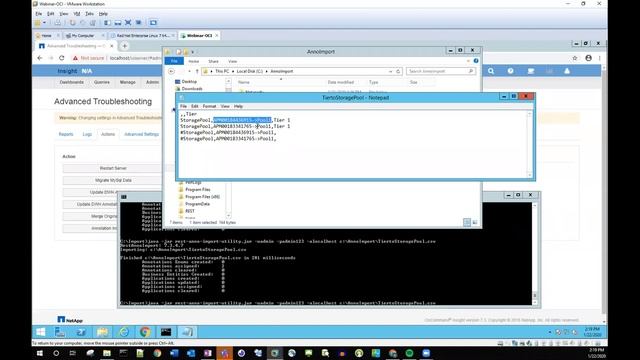Open Internet Explorer from guest taskbar
This screenshot has width=640, height=360.
124,332
